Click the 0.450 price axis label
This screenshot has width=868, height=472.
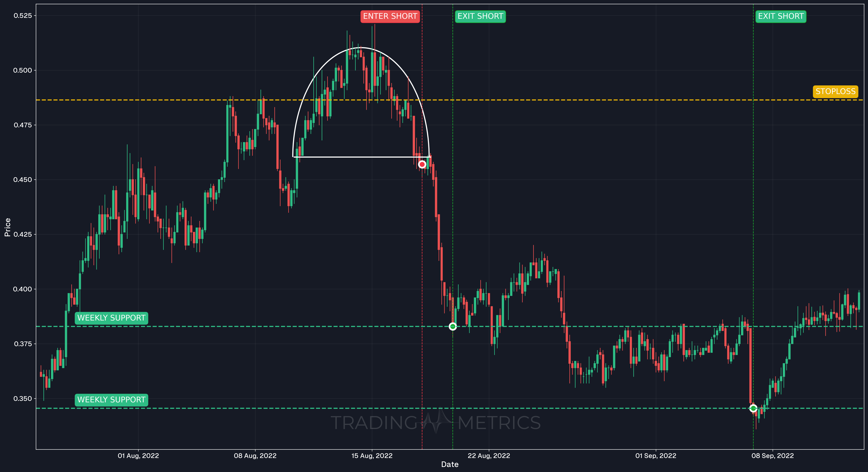pyautogui.click(x=23, y=180)
